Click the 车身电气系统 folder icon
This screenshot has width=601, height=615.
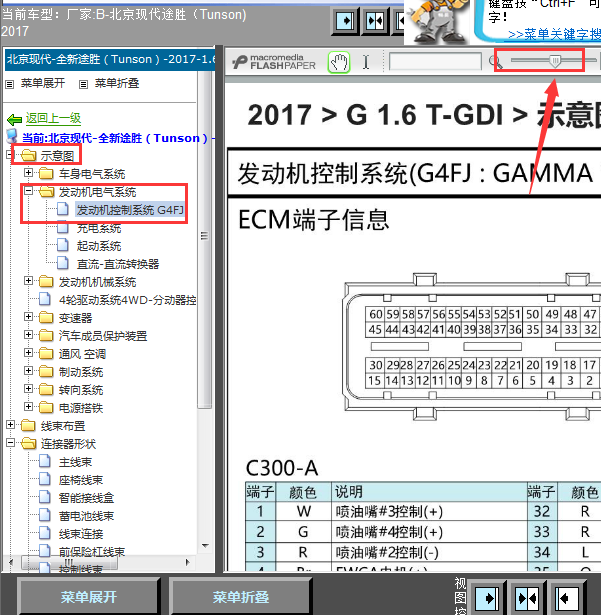[x=46, y=173]
